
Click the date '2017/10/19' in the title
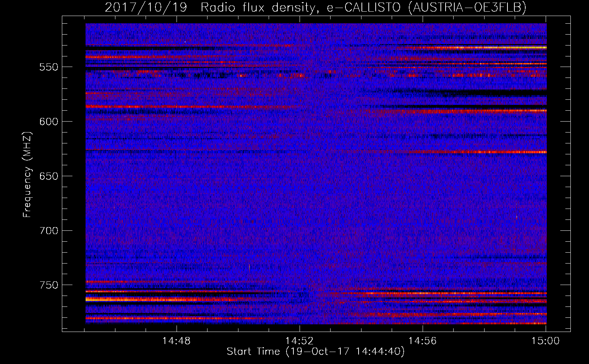click(x=146, y=7)
